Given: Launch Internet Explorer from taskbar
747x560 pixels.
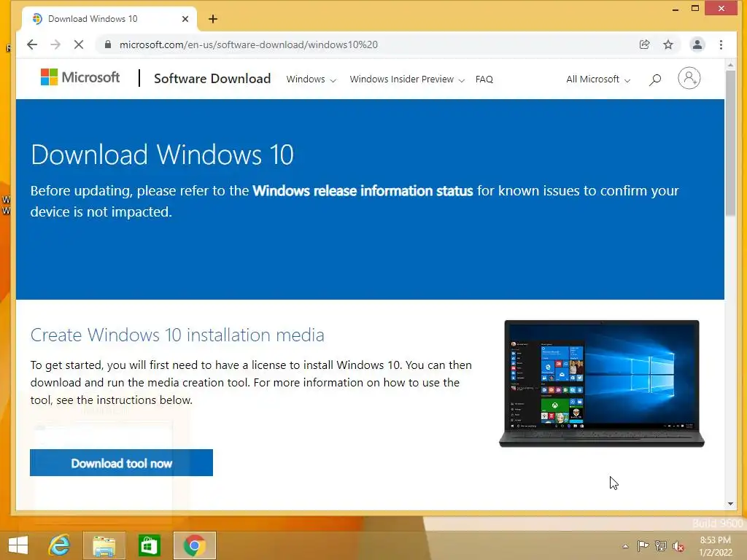Looking at the screenshot, I should click(x=59, y=545).
